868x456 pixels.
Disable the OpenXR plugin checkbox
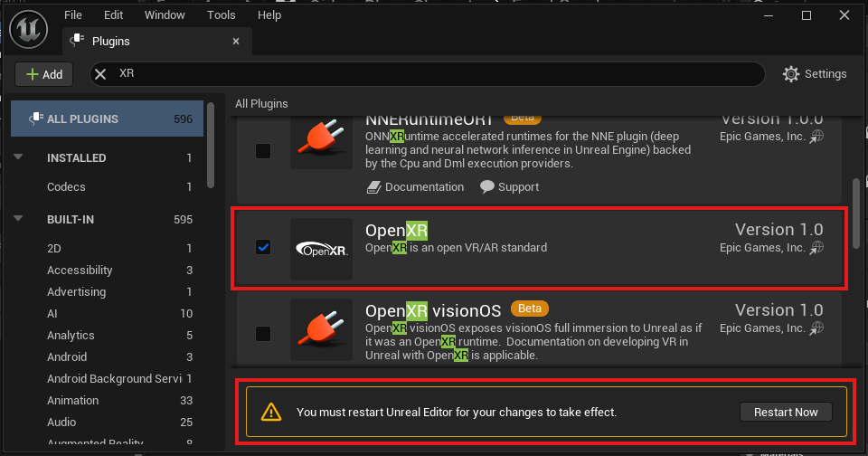click(x=263, y=247)
